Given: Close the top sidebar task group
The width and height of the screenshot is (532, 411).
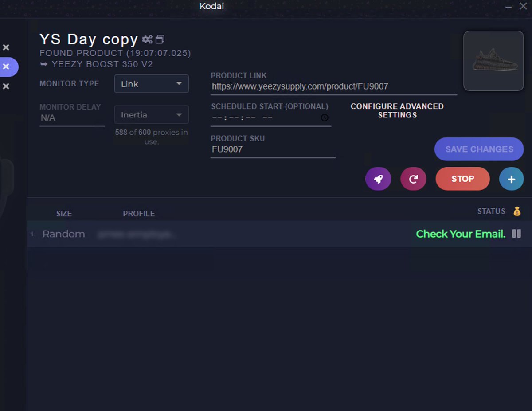Looking at the screenshot, I should [6, 47].
